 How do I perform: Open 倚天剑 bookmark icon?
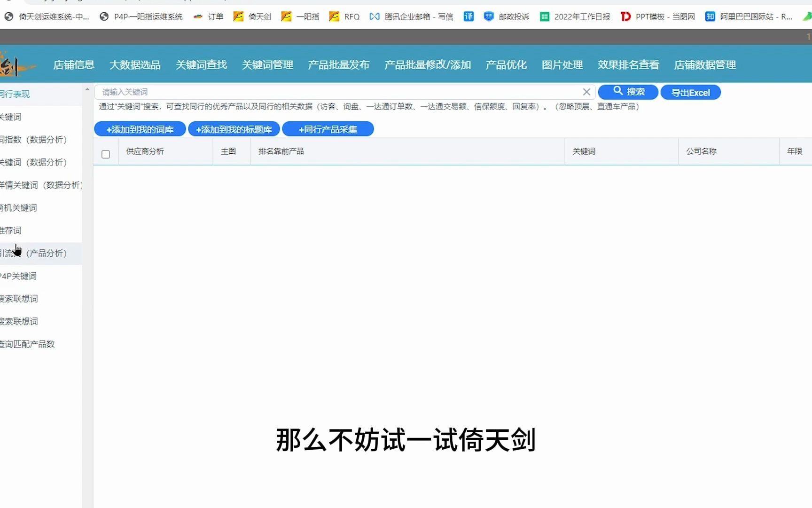pyautogui.click(x=239, y=16)
